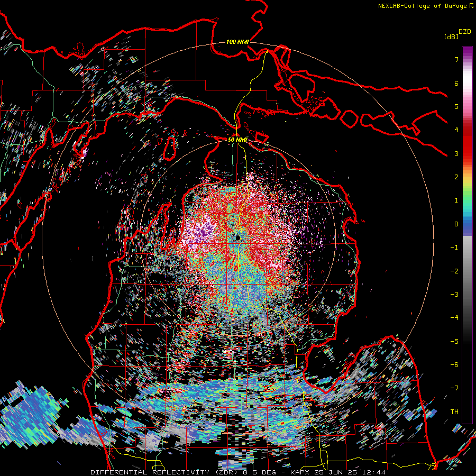The image size is (476, 476).
Task: Click the 2 value on the color scale
Action: coord(456,177)
